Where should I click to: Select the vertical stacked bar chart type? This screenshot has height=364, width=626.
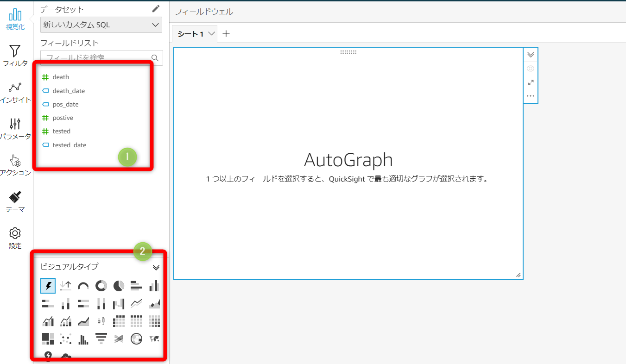coord(66,304)
